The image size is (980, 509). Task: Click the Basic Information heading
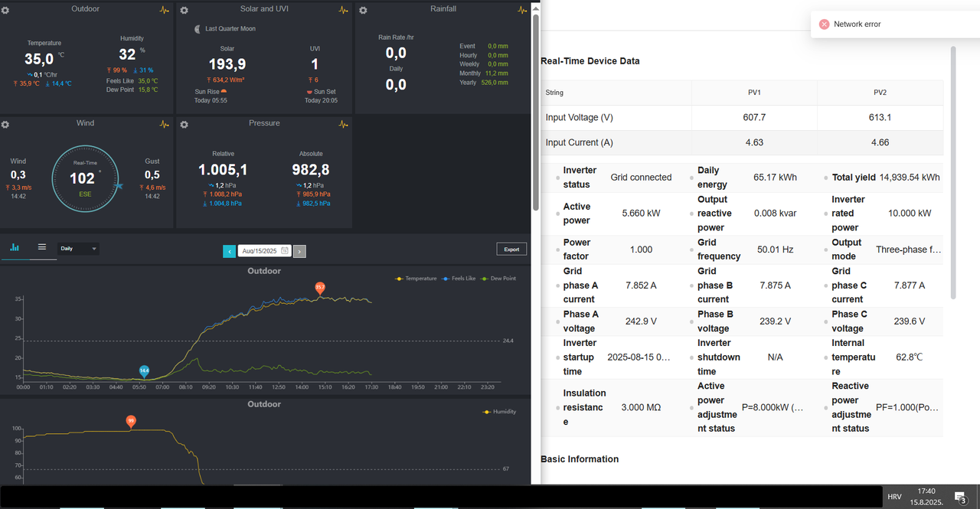(x=580, y=459)
